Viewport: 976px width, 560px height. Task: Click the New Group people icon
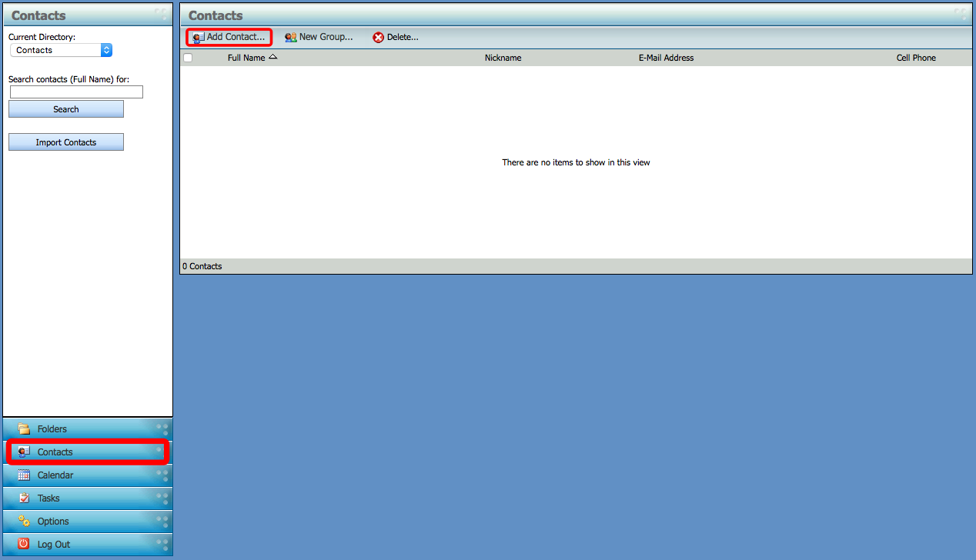click(291, 37)
